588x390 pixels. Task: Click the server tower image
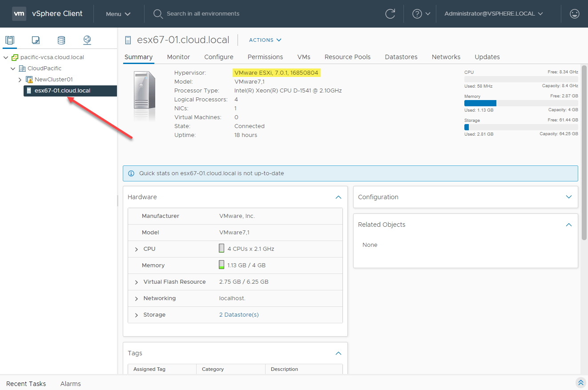(145, 95)
